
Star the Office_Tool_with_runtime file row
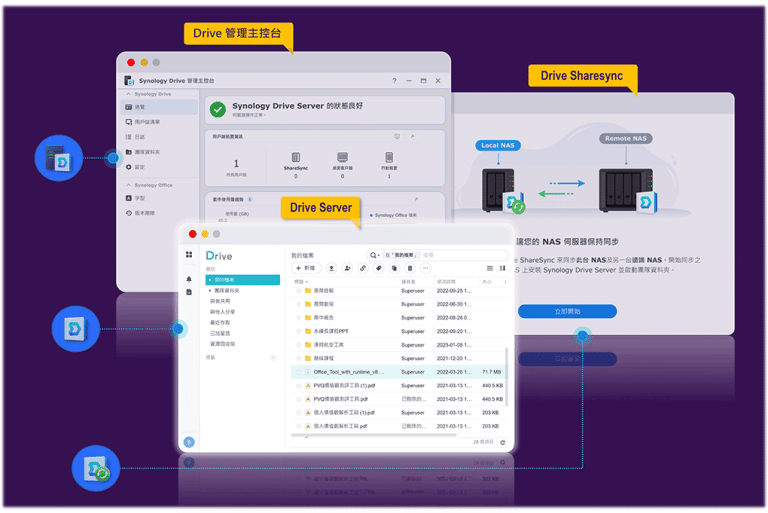[298, 372]
